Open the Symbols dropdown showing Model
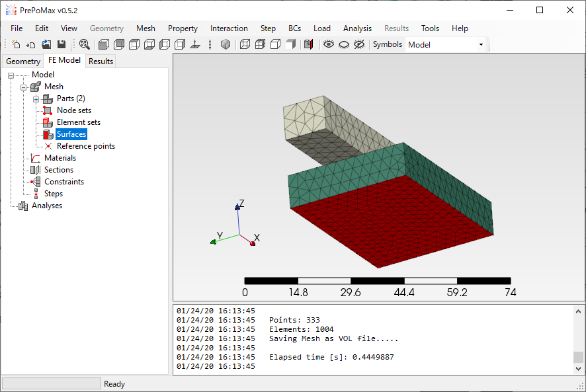This screenshot has width=586, height=392. click(x=446, y=44)
